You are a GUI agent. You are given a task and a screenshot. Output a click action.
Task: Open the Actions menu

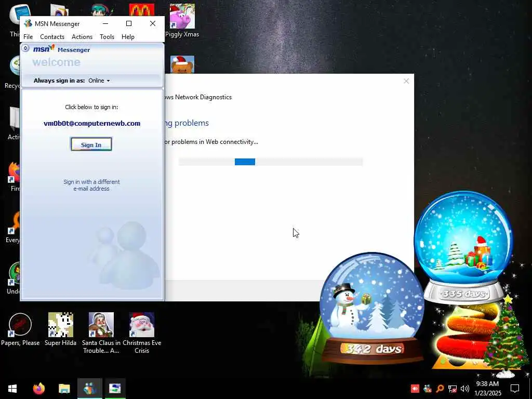(x=82, y=37)
